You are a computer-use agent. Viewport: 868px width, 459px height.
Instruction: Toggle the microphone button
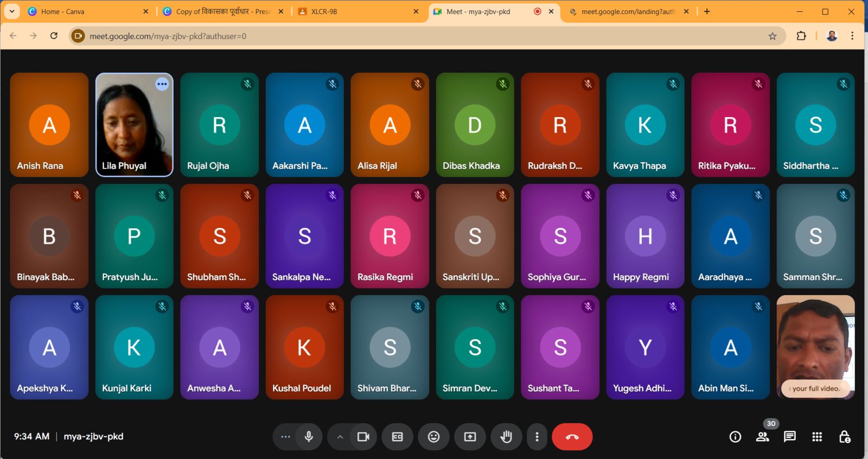pyautogui.click(x=309, y=437)
